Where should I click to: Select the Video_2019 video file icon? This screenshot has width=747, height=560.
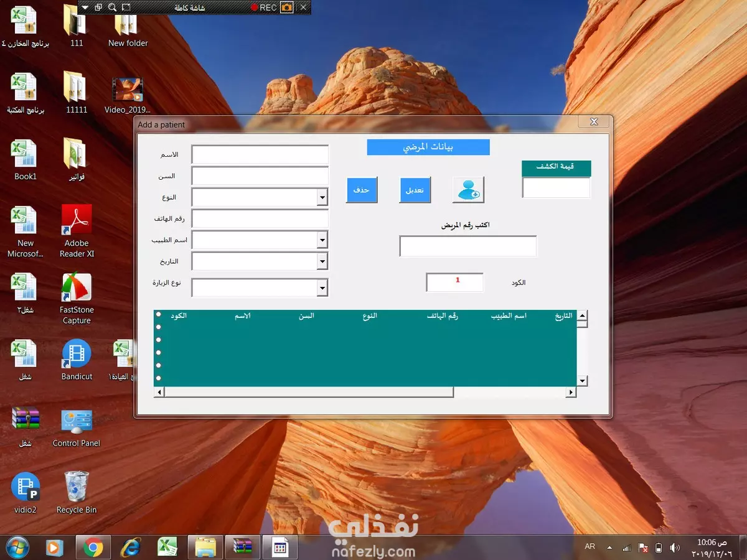coord(128,94)
